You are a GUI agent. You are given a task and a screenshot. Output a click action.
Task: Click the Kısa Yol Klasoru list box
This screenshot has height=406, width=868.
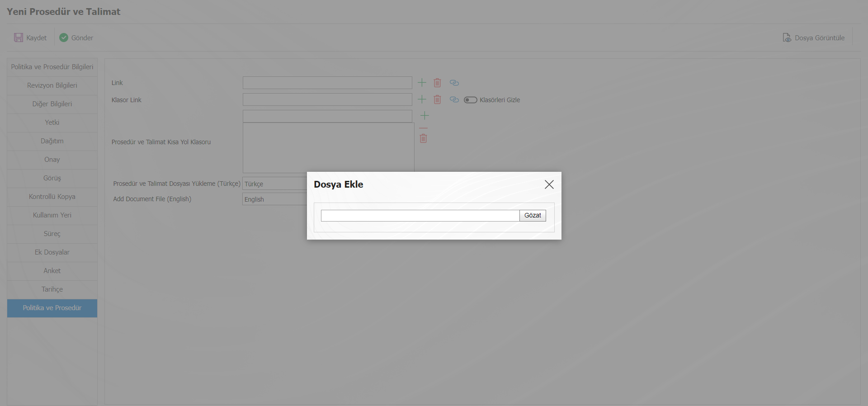(329, 148)
